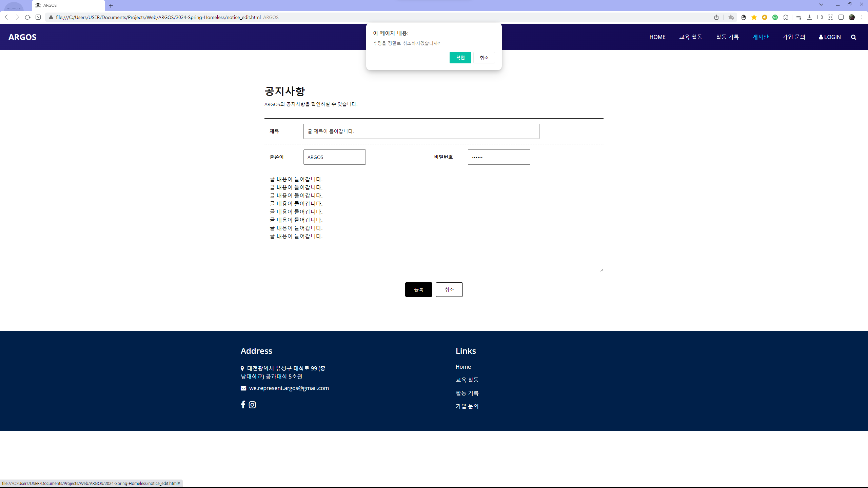Toggle the browser side panel icon
This screenshot has width=868, height=488.
coord(841,17)
